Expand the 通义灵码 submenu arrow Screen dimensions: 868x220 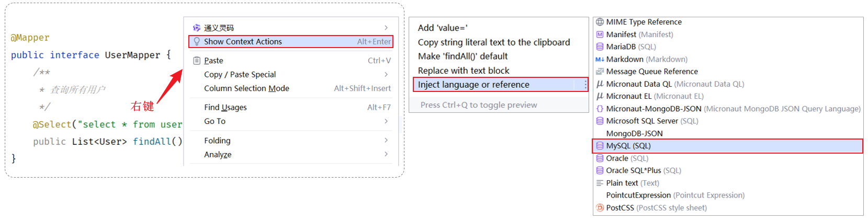[386, 28]
